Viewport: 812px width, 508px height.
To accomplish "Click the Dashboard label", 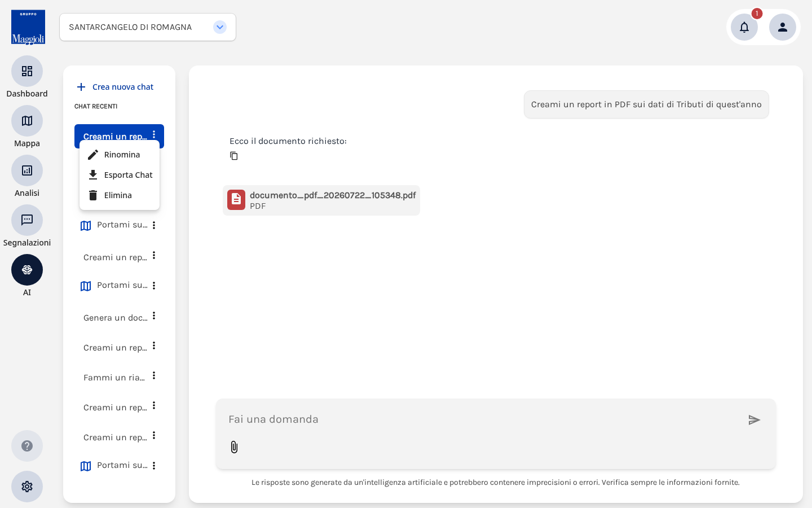I will 27,94.
